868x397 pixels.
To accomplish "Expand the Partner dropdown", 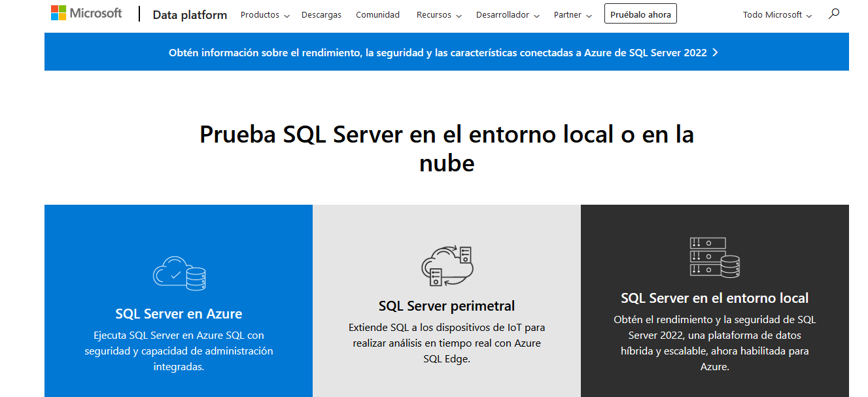I will 573,14.
